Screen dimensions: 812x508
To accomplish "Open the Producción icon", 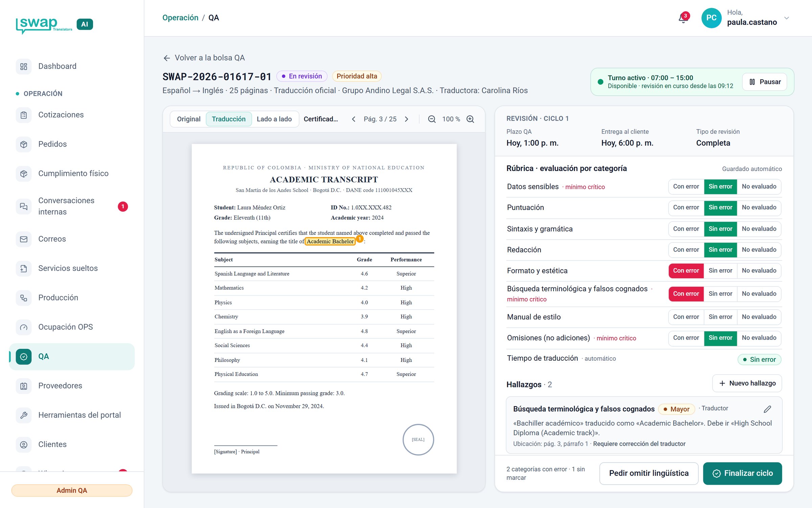I will tap(24, 298).
